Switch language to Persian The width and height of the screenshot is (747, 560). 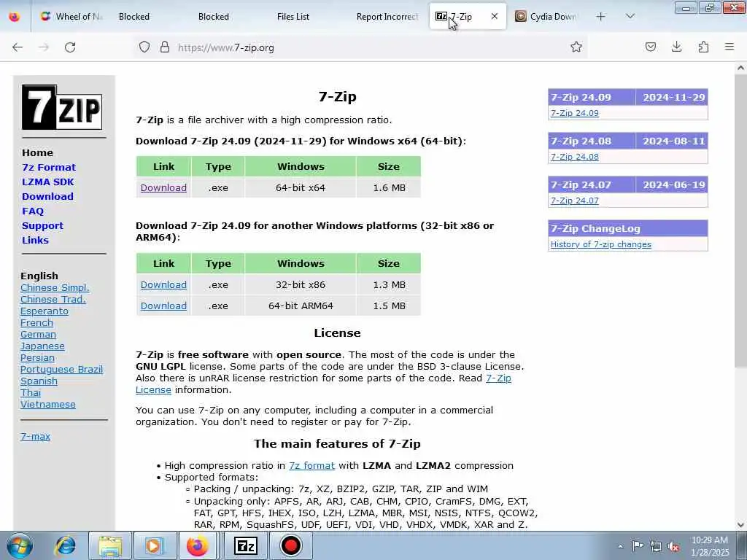click(x=38, y=357)
